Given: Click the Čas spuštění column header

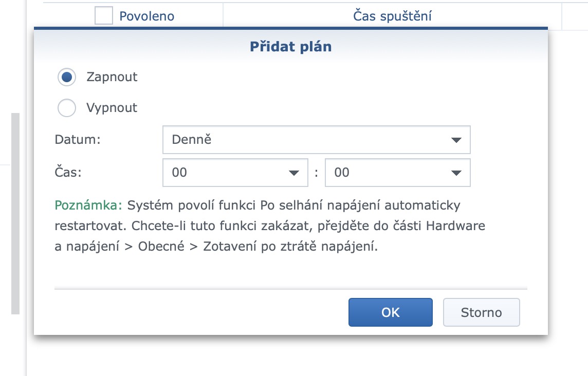Looking at the screenshot, I should coord(393,15).
